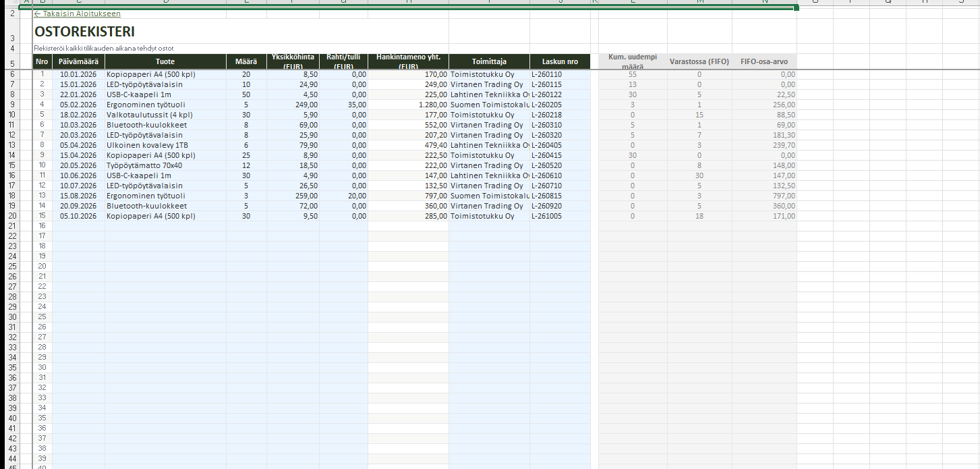This screenshot has height=469, width=980.
Task: Click the 'Laskun nro' table header
Action: 559,61
